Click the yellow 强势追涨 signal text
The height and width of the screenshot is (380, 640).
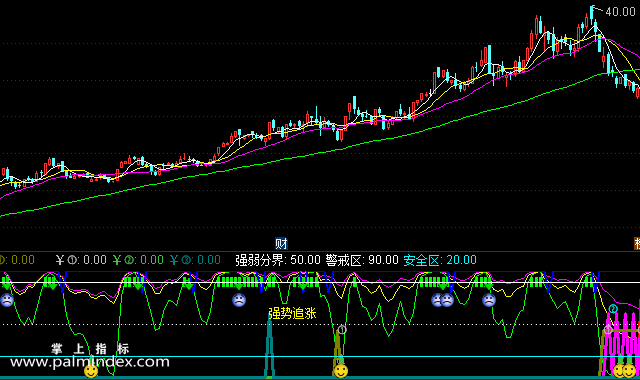(x=292, y=313)
